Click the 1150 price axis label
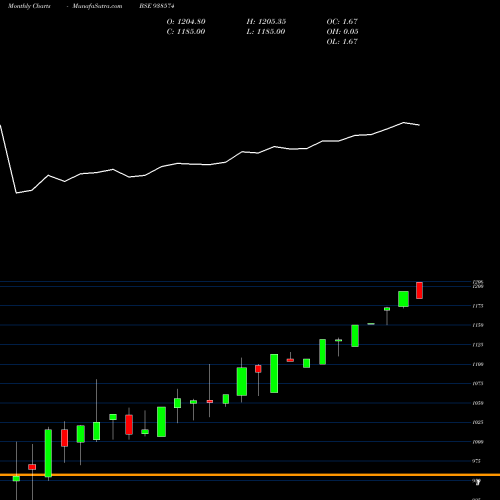The height and width of the screenshot is (500, 500). tap(478, 325)
